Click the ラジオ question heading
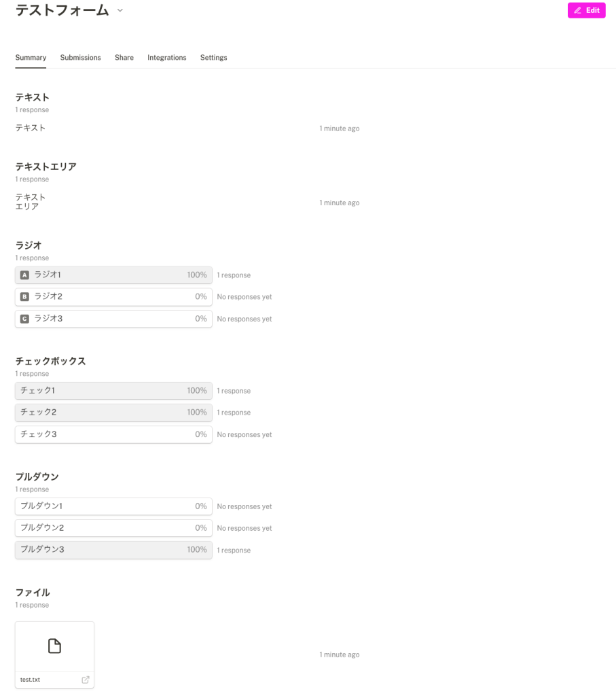616x696 pixels. [x=29, y=245]
